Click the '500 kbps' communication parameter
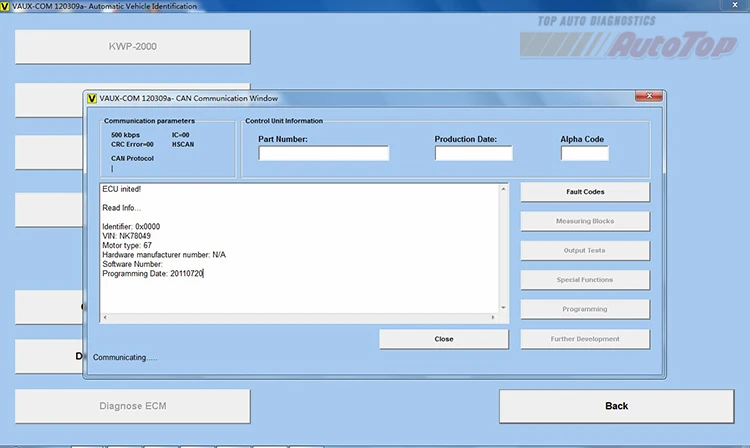 tap(125, 135)
